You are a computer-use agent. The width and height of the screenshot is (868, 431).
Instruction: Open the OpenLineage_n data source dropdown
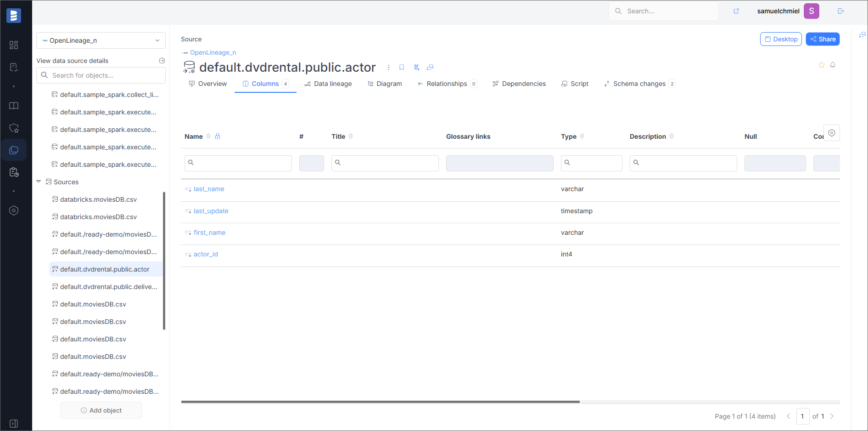coord(101,40)
